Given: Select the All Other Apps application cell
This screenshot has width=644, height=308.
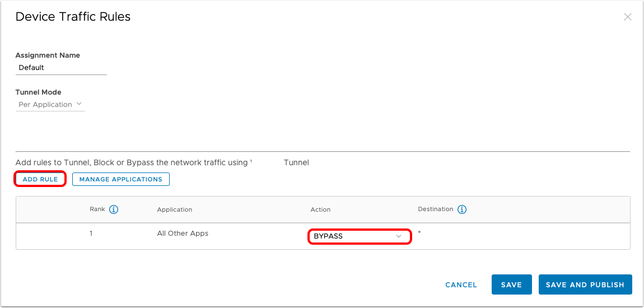Looking at the screenshot, I should 183,234.
